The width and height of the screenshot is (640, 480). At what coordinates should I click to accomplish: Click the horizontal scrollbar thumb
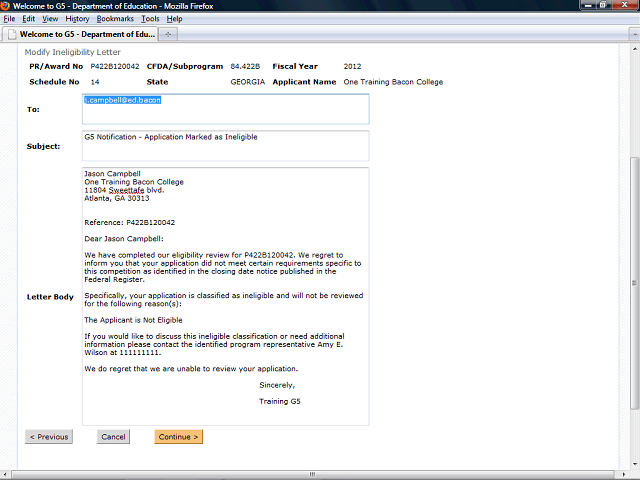313,474
